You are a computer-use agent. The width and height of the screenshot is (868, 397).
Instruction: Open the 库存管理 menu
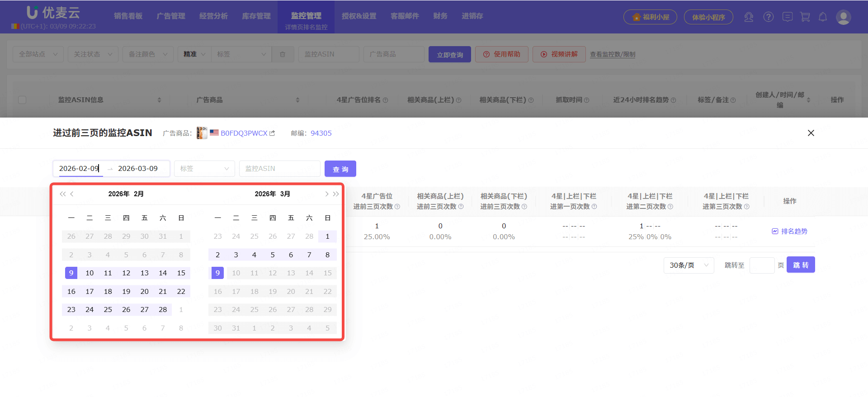pos(256,16)
